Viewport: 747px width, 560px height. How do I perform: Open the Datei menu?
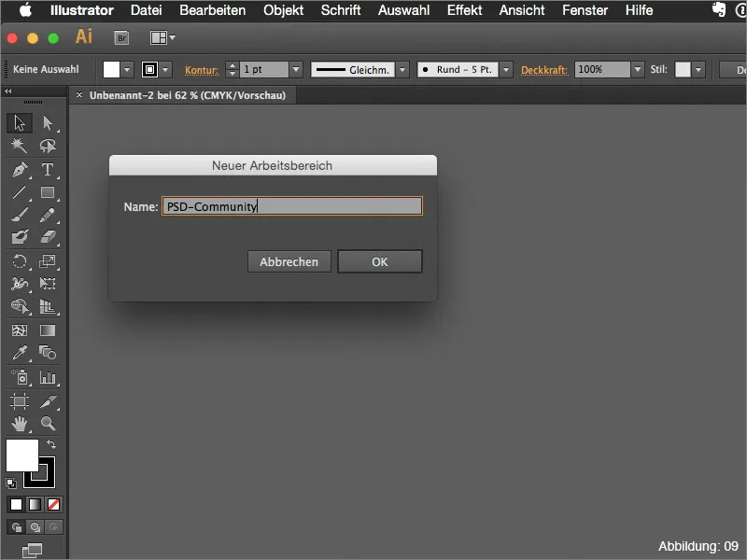(147, 10)
